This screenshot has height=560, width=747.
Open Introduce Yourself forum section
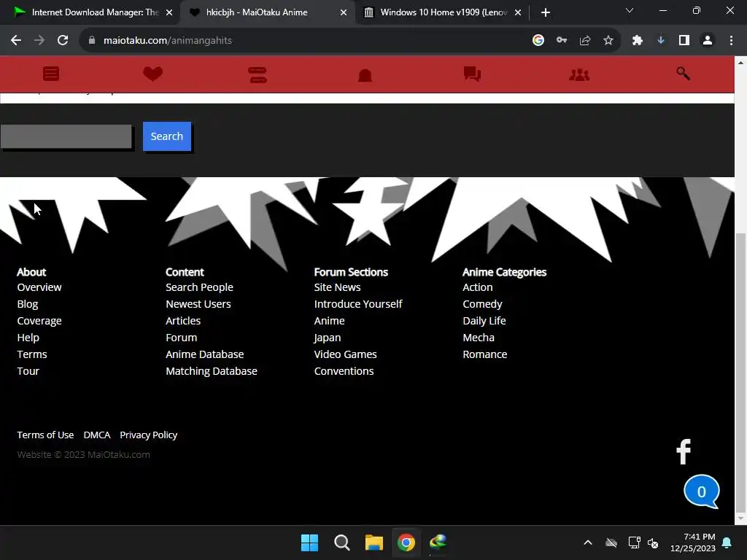click(x=357, y=304)
